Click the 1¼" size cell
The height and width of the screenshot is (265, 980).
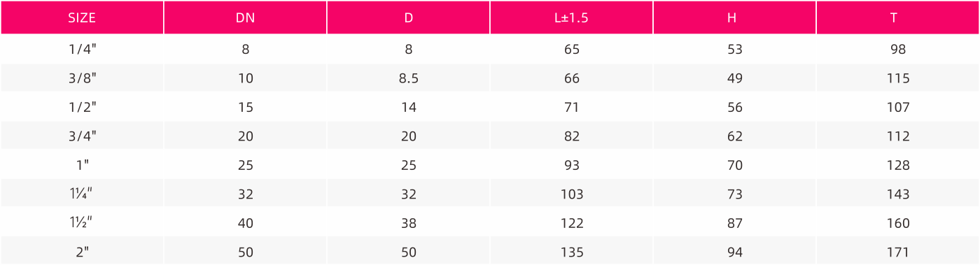[82, 194]
